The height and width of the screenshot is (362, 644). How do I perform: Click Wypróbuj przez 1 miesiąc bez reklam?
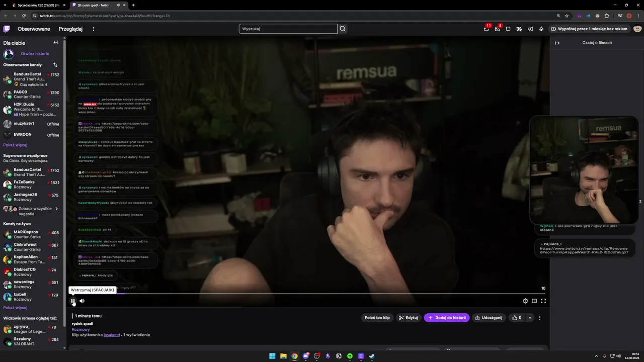click(x=589, y=29)
